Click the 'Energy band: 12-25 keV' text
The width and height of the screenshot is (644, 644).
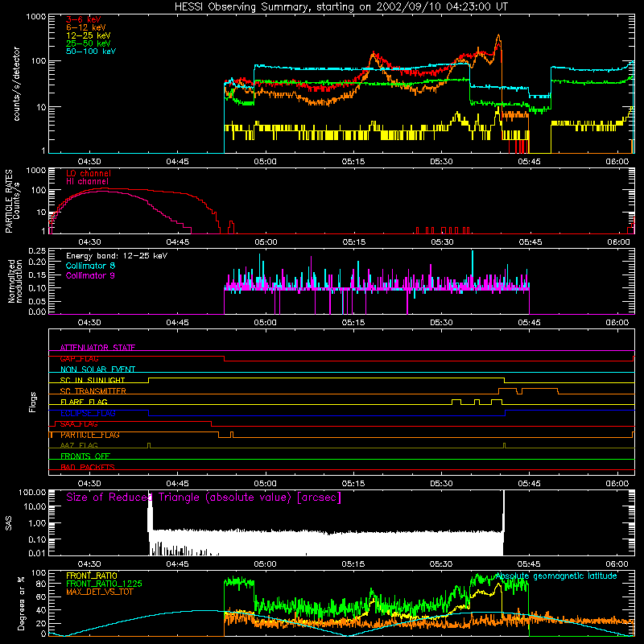(x=117, y=256)
